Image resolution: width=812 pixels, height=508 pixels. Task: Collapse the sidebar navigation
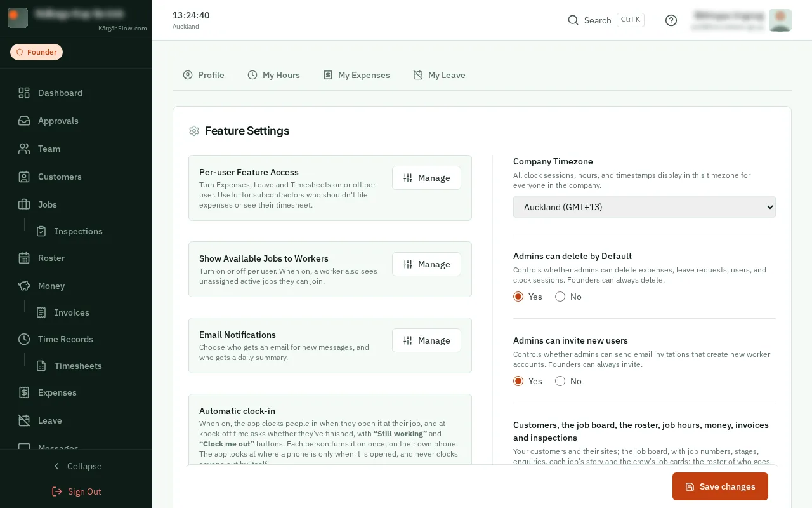(x=76, y=466)
